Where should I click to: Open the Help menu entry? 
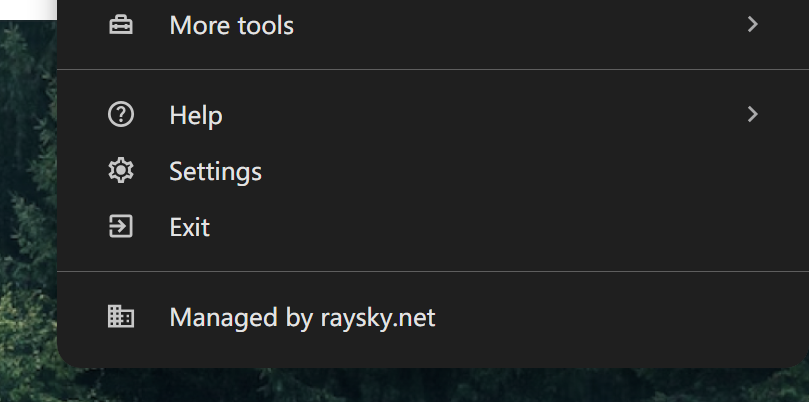196,116
